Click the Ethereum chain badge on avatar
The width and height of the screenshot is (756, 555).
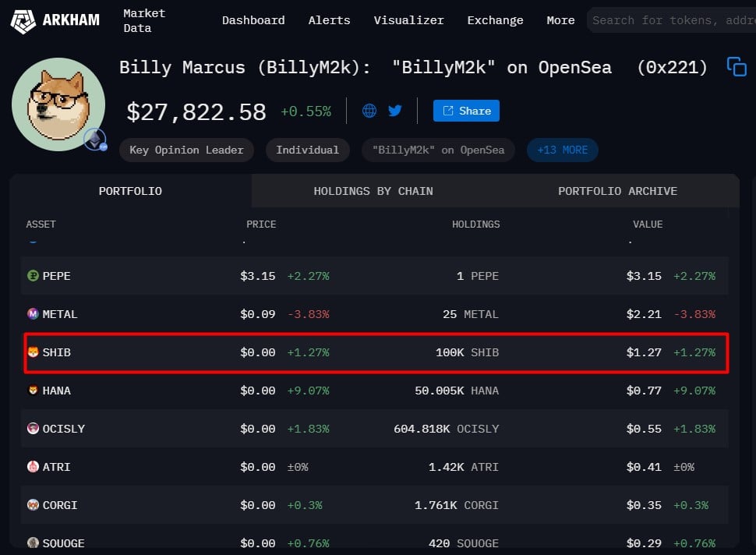point(95,140)
